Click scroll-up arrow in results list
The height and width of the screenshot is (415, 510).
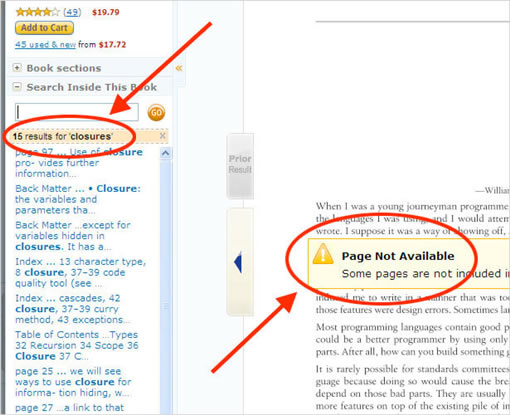(x=166, y=153)
